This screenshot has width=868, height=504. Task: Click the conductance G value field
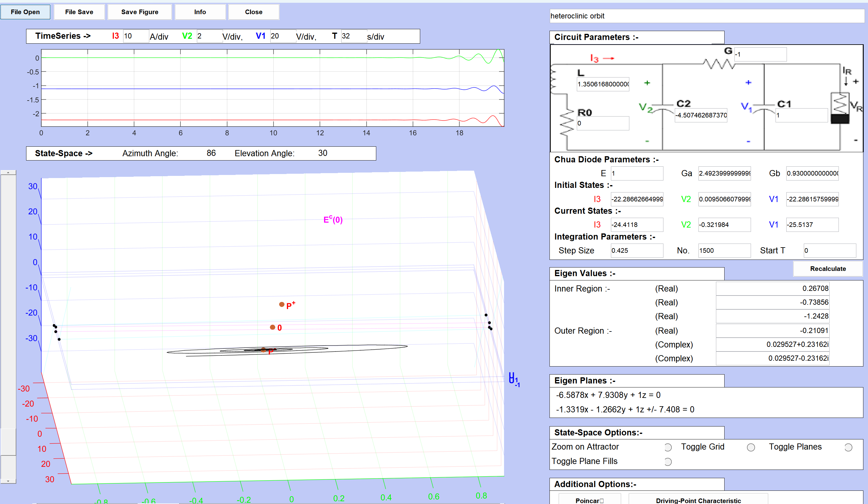coord(760,54)
